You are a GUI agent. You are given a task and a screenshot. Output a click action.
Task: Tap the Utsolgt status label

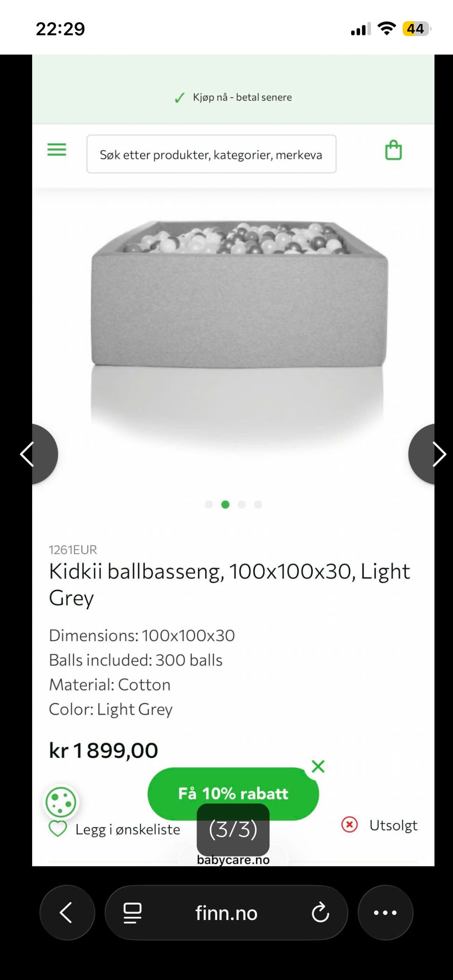(x=393, y=825)
